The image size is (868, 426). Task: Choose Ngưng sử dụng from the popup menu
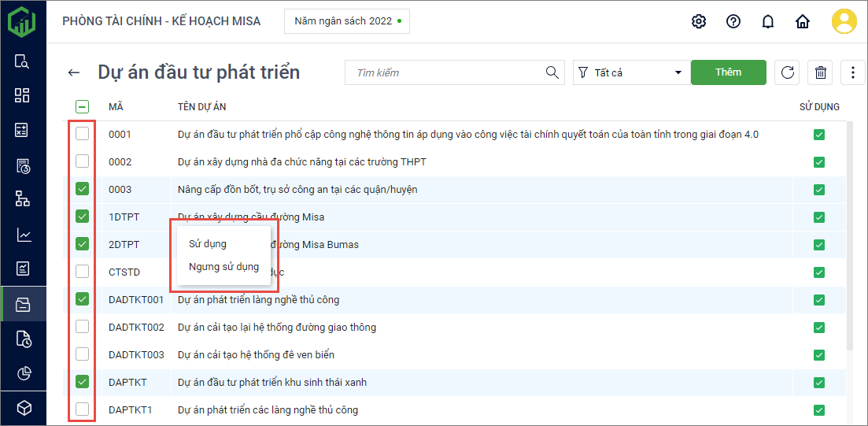tap(223, 267)
